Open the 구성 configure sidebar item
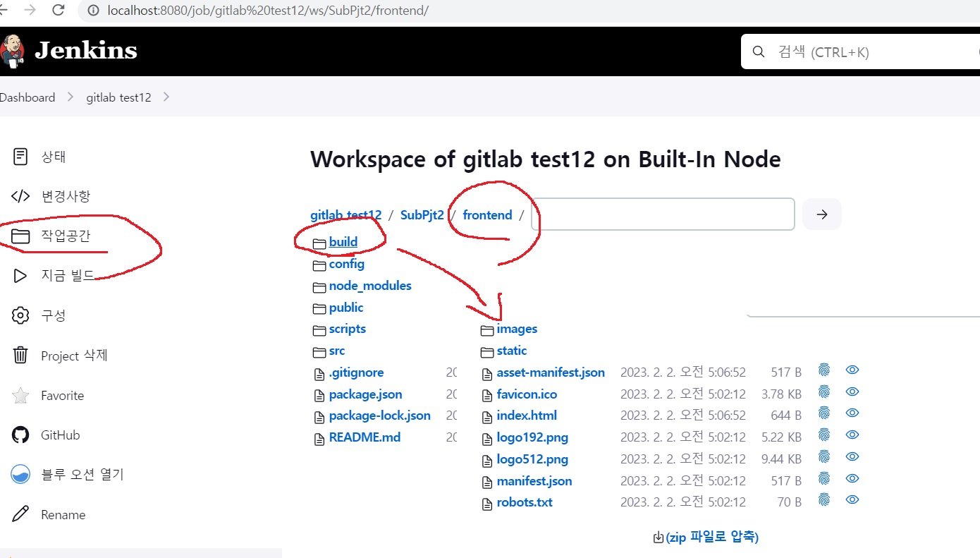The image size is (980, 558). click(54, 315)
